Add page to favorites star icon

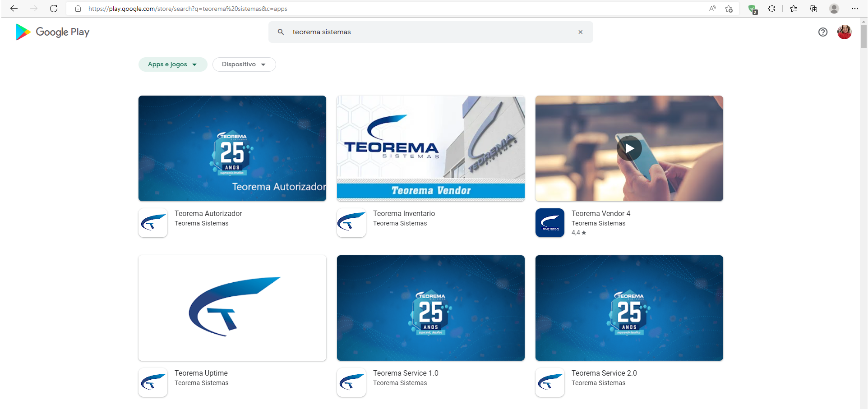[729, 9]
